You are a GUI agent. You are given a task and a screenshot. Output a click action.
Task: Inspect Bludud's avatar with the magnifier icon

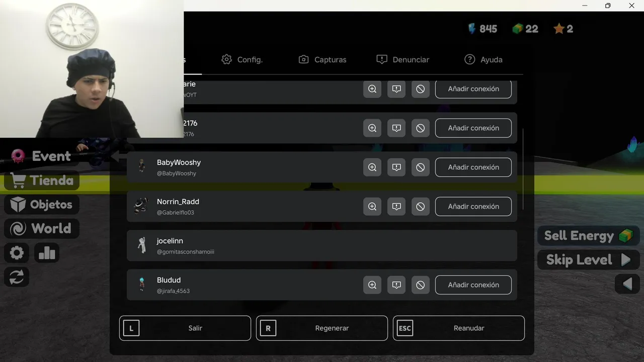(x=372, y=285)
